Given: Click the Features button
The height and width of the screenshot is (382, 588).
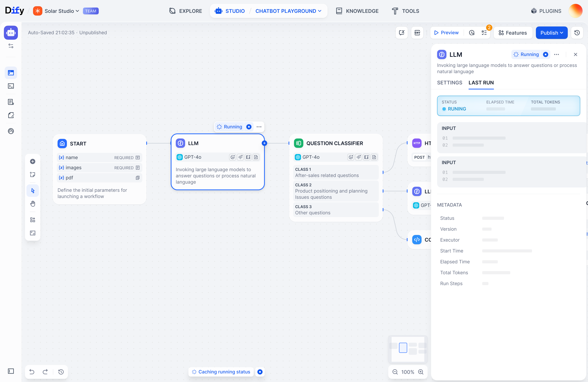Looking at the screenshot, I should click(x=513, y=33).
